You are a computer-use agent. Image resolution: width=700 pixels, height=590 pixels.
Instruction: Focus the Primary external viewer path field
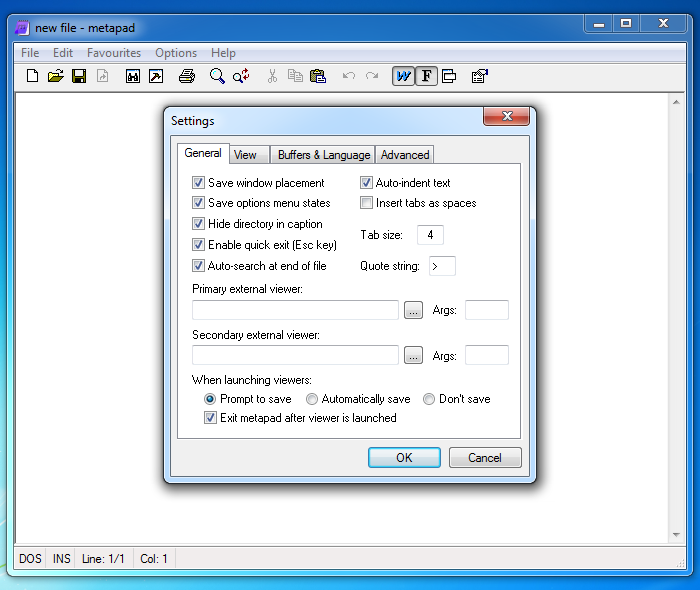[295, 310]
